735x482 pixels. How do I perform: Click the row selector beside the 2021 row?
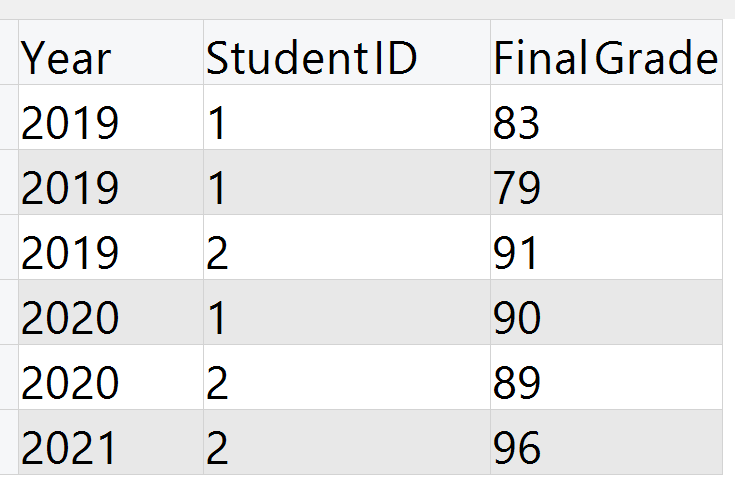click(9, 442)
